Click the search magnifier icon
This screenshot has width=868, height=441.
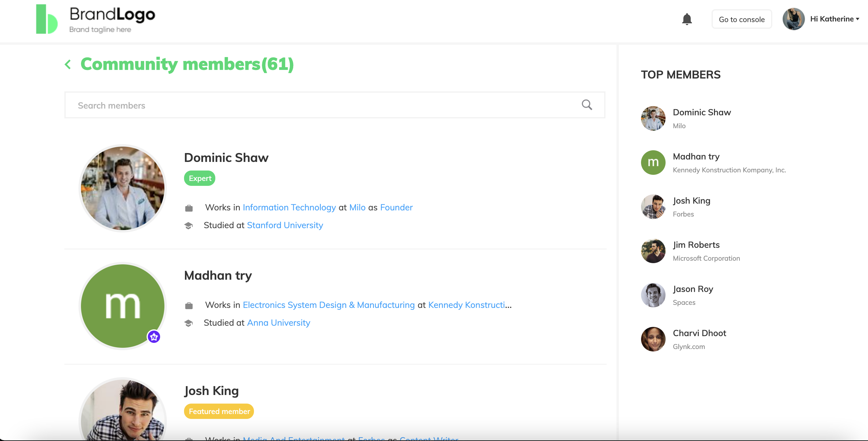[x=587, y=105]
